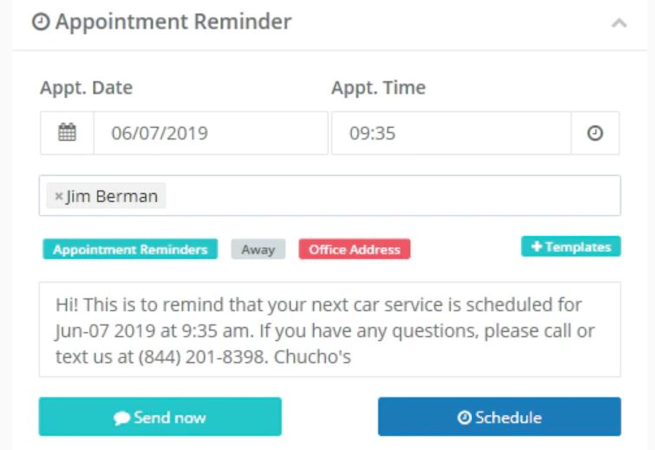This screenshot has height=450, width=655.
Task: Open time picker clock icon beside 09:35
Action: tap(595, 133)
